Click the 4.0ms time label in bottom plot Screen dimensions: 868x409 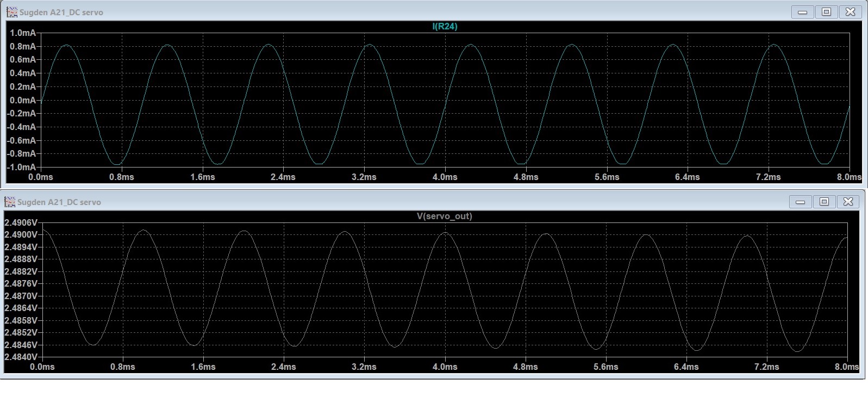pos(445,367)
